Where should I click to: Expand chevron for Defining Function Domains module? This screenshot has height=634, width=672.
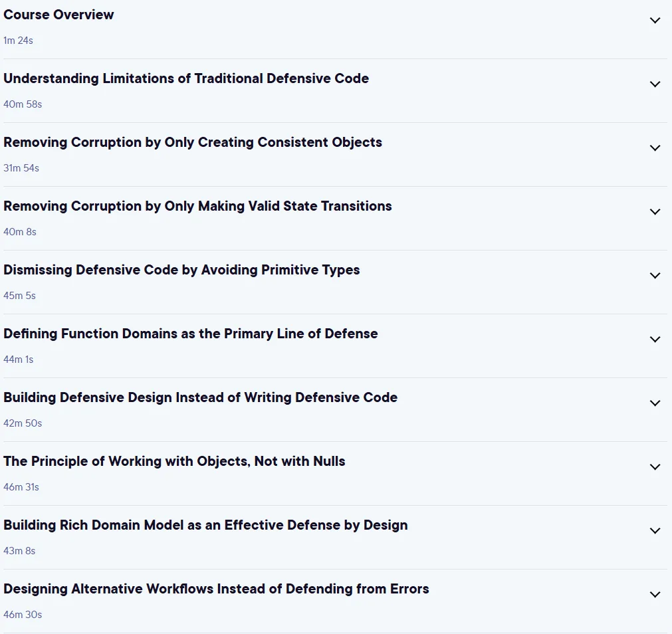[x=655, y=340]
